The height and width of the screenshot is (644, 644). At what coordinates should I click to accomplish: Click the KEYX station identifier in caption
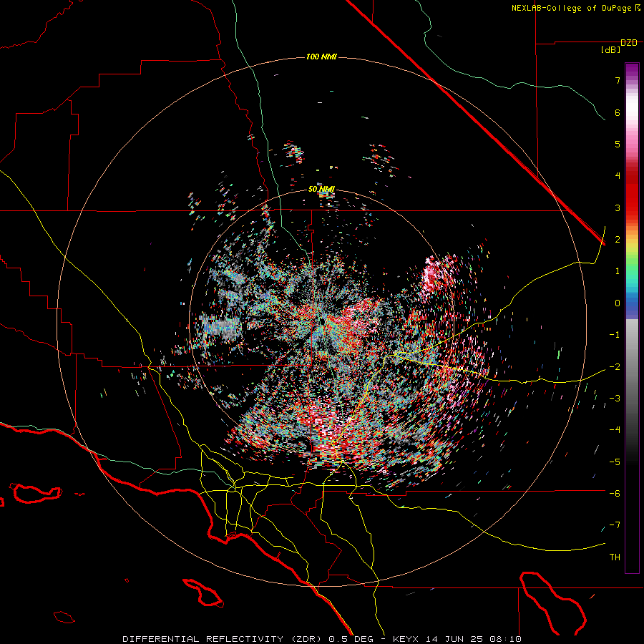(406, 639)
